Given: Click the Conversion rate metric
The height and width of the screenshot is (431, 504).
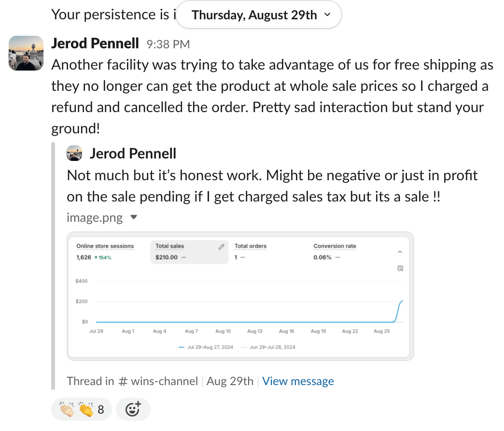Looking at the screenshot, I should point(335,246).
